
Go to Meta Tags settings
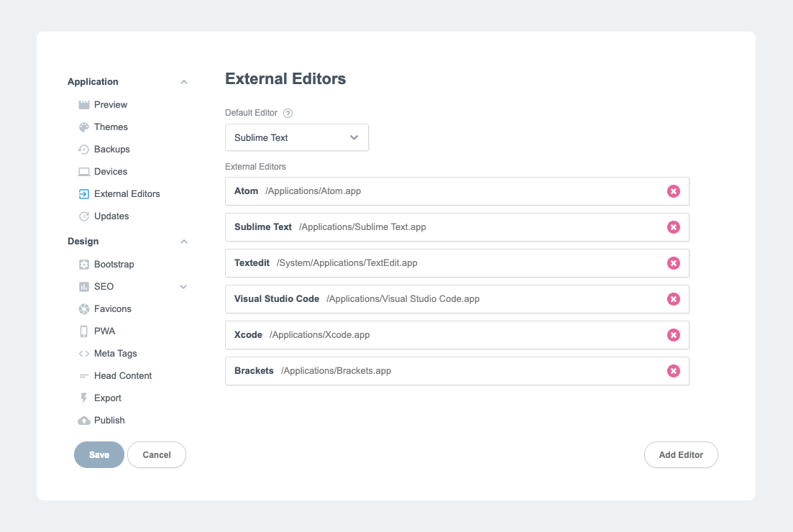point(115,354)
